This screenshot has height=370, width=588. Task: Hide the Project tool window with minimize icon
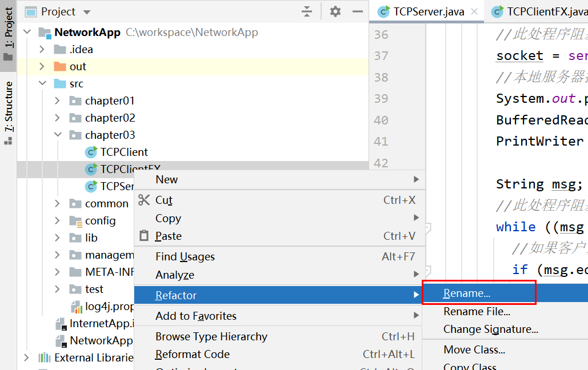[358, 11]
